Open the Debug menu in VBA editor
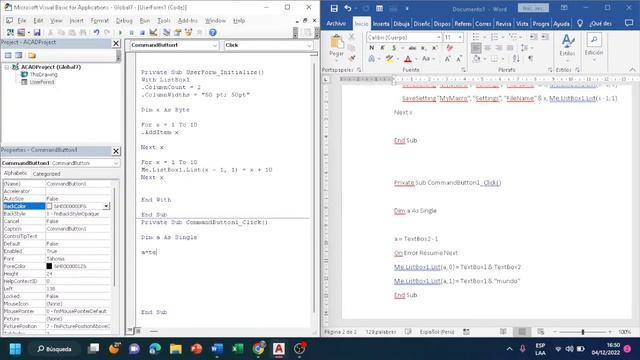 pyautogui.click(x=124, y=20)
